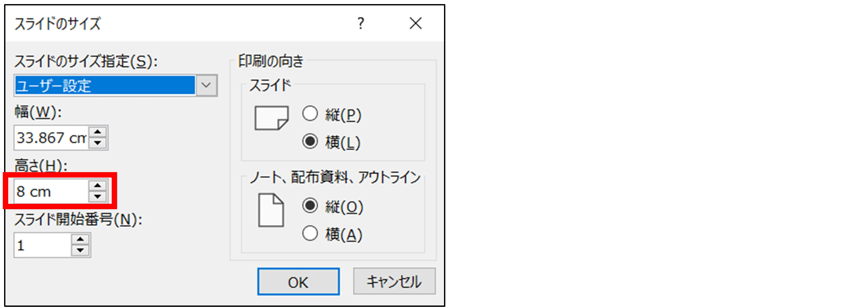Click the portrait notes page icon
The height and width of the screenshot is (307, 868).
(x=271, y=210)
